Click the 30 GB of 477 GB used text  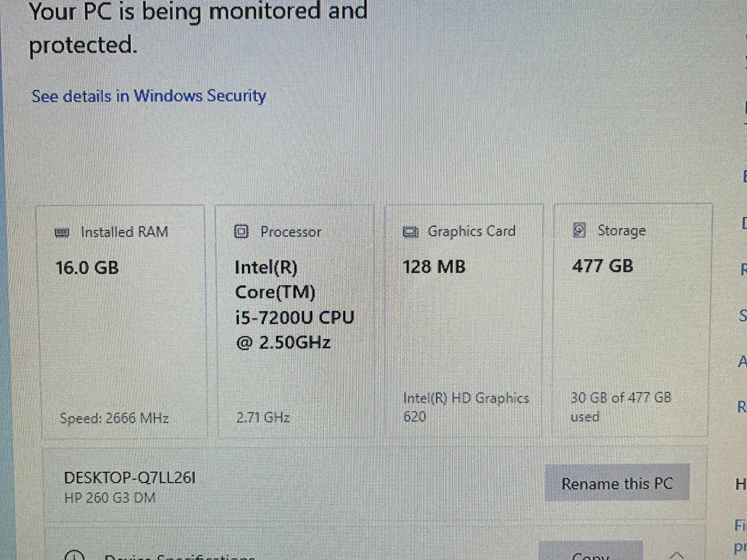tap(620, 407)
